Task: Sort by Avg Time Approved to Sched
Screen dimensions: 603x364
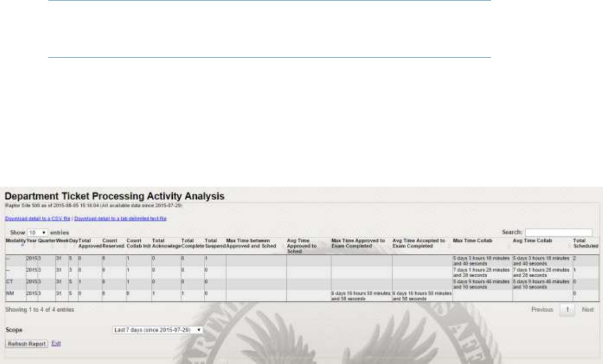Action: tap(302, 246)
